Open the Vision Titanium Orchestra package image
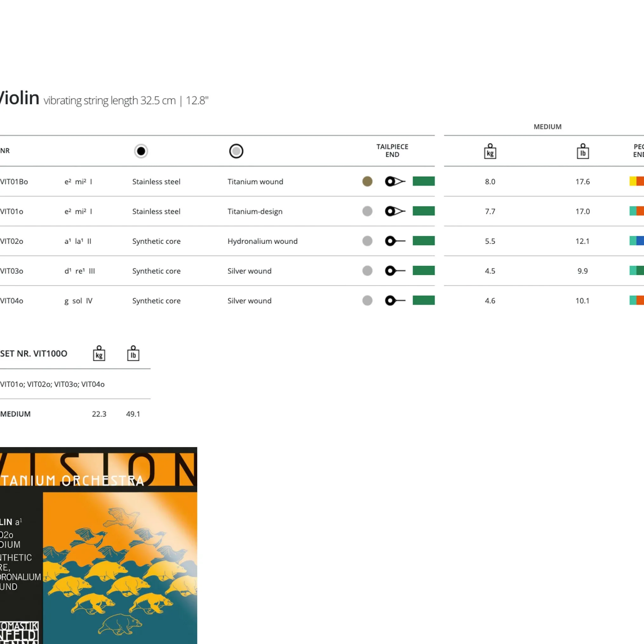 tap(98, 545)
